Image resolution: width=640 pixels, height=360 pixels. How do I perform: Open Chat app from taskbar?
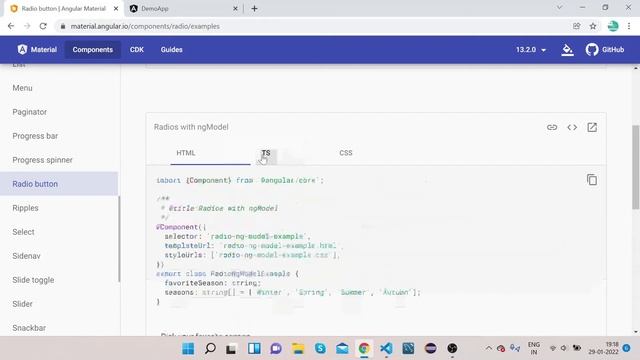276,349
